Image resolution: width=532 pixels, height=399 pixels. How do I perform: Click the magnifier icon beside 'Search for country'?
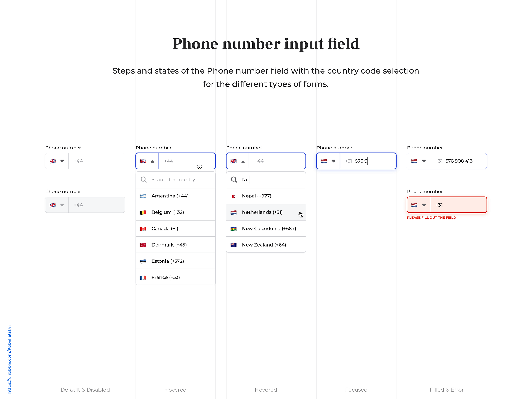point(144,179)
